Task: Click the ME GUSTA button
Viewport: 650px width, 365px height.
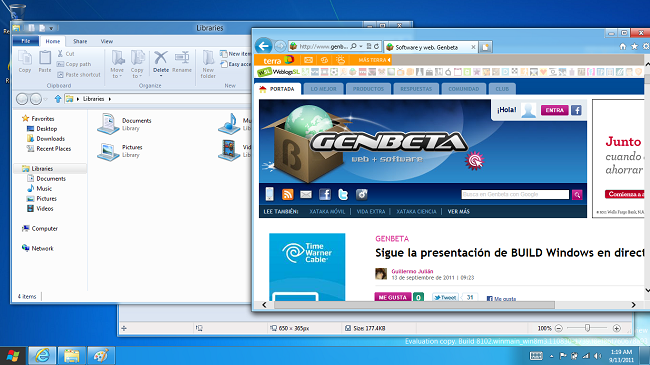Action: point(393,297)
